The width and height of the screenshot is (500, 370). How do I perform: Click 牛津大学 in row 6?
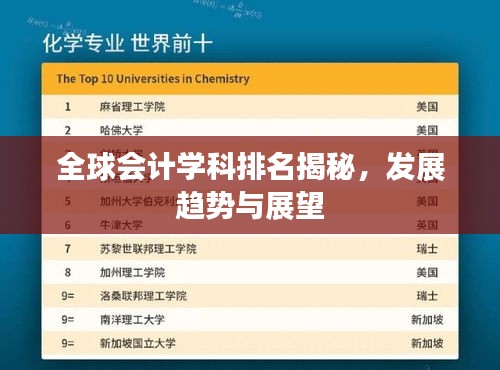(121, 225)
